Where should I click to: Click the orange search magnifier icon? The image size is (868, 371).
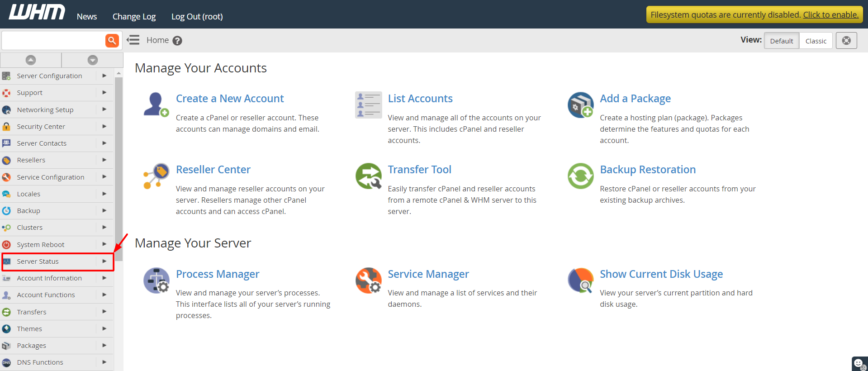pyautogui.click(x=112, y=40)
